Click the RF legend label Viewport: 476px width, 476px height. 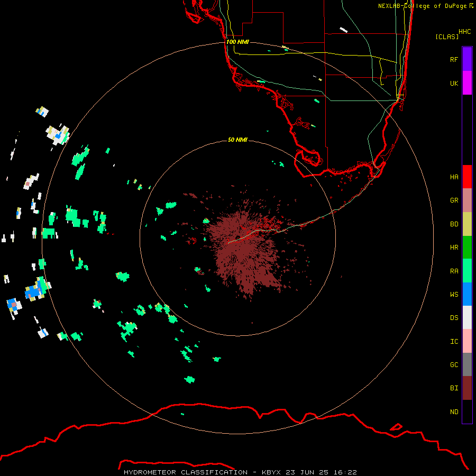point(454,59)
